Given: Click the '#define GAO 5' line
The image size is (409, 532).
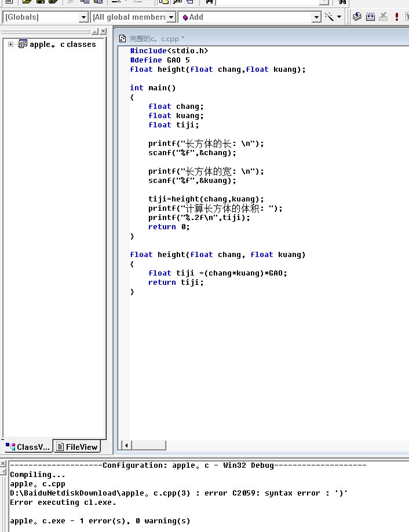Looking at the screenshot, I should point(160,60).
